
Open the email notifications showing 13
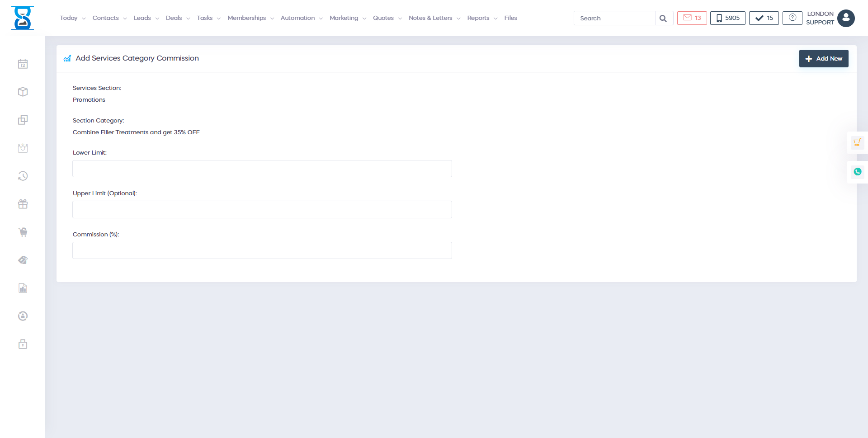[x=691, y=18]
